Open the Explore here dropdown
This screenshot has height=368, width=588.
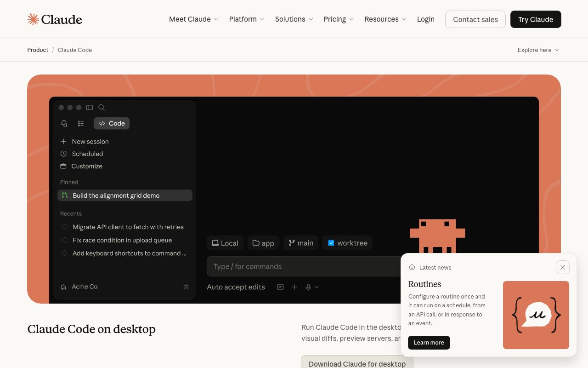tap(538, 50)
